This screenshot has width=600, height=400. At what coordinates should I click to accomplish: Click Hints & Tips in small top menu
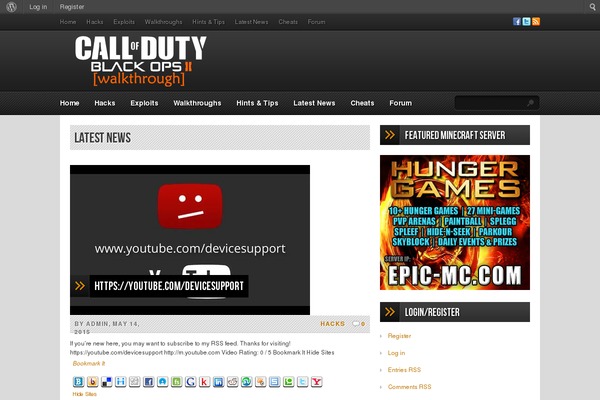click(209, 22)
